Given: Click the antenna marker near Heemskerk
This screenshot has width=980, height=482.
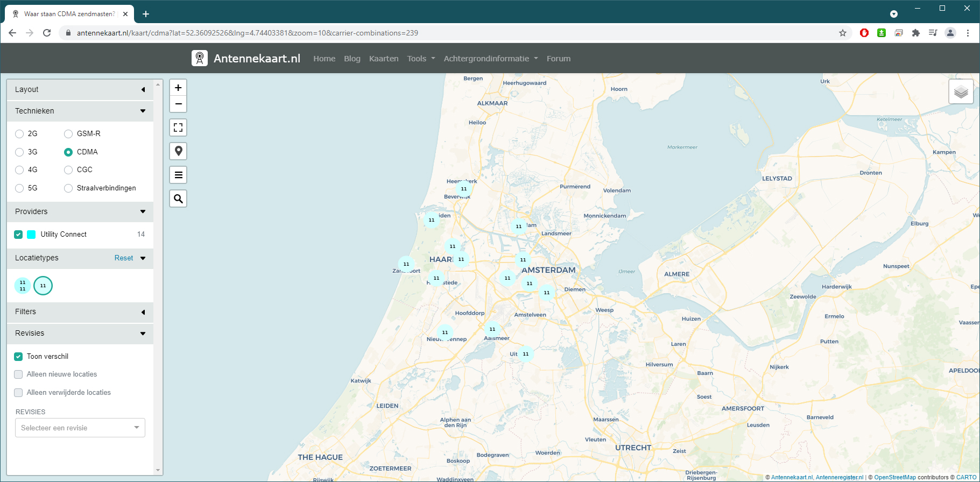Looking at the screenshot, I should [x=464, y=189].
